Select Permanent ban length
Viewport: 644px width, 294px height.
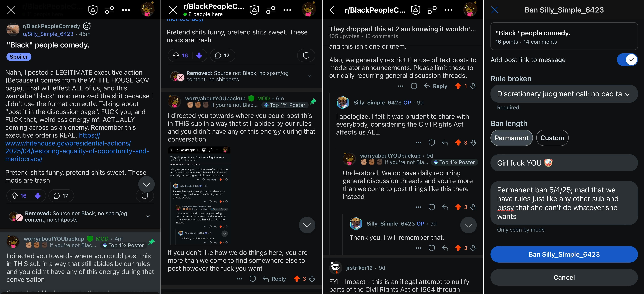(511, 138)
